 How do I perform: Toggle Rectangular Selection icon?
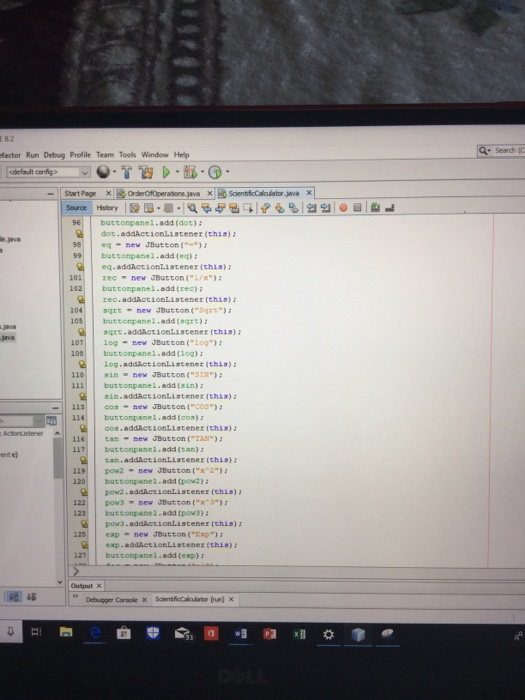pyautogui.click(x=248, y=208)
